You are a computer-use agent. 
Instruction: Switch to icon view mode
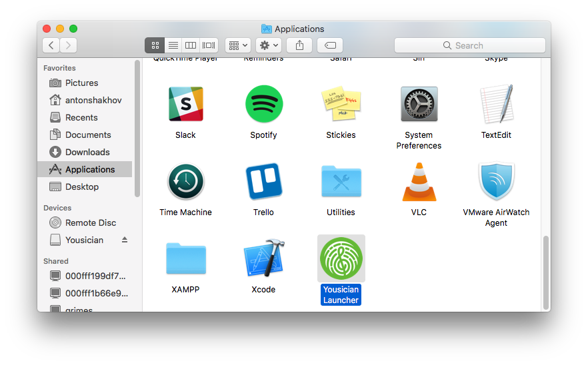click(155, 45)
